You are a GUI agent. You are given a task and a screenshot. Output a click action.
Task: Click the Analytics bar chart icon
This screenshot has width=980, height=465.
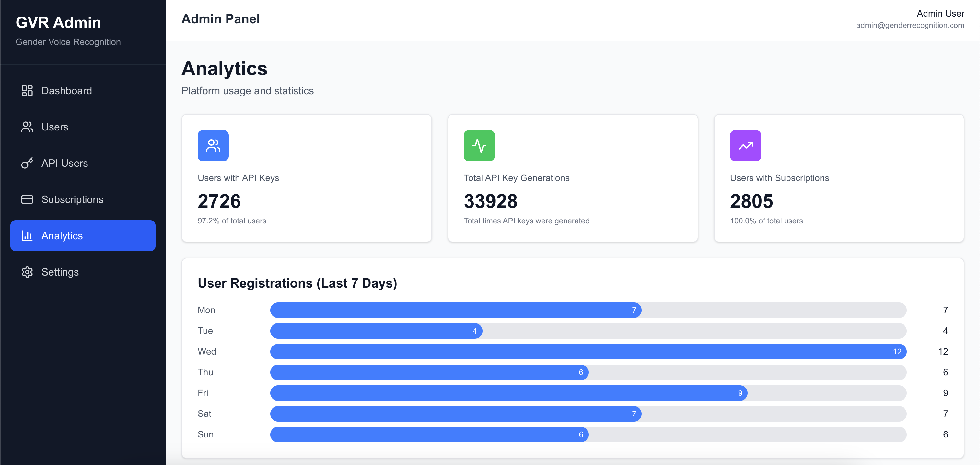pos(27,236)
